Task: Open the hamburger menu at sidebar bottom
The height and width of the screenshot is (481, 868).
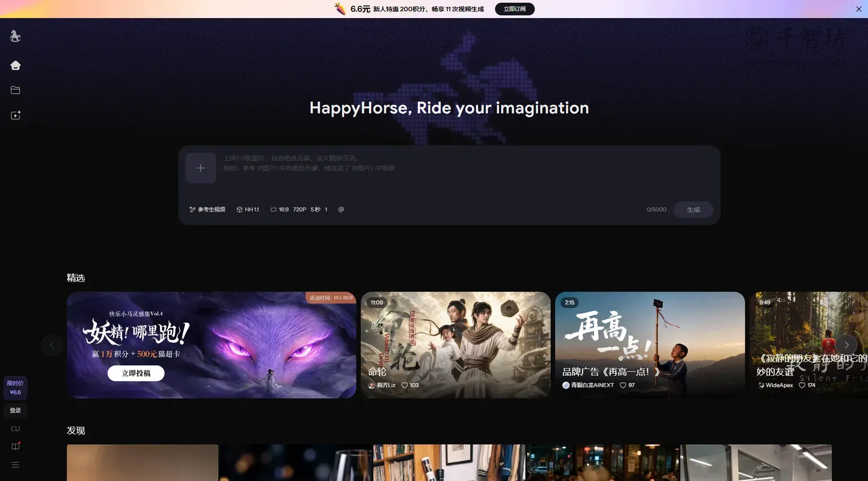Action: click(x=15, y=465)
